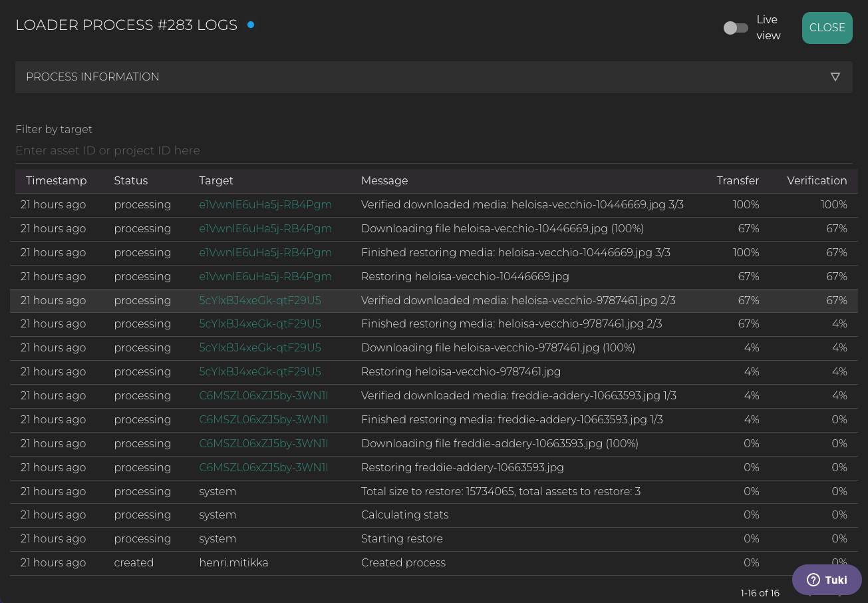Sort by the Verification column header
The height and width of the screenshot is (603, 868).
pos(816,181)
